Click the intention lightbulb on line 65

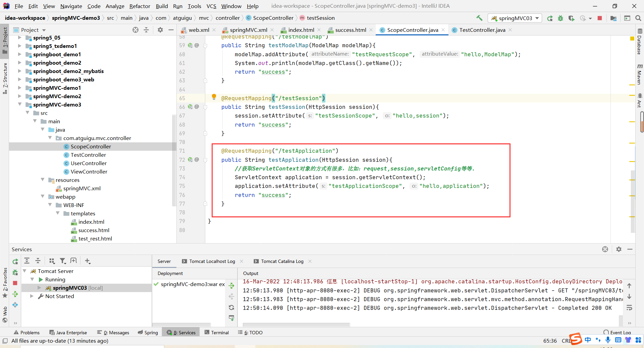pyautogui.click(x=214, y=97)
